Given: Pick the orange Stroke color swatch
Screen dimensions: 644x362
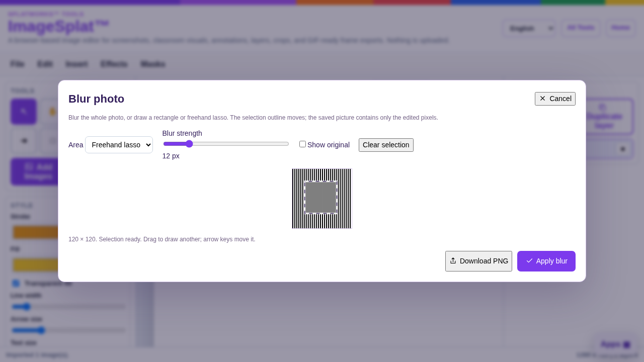Looking at the screenshot, I should [35, 232].
